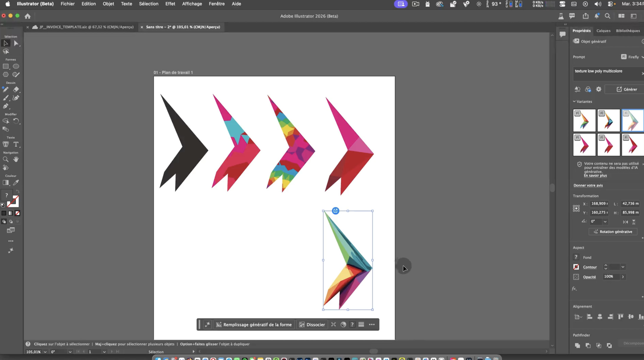Collapse the Variantes section
The height and width of the screenshot is (360, 644).
(x=574, y=101)
